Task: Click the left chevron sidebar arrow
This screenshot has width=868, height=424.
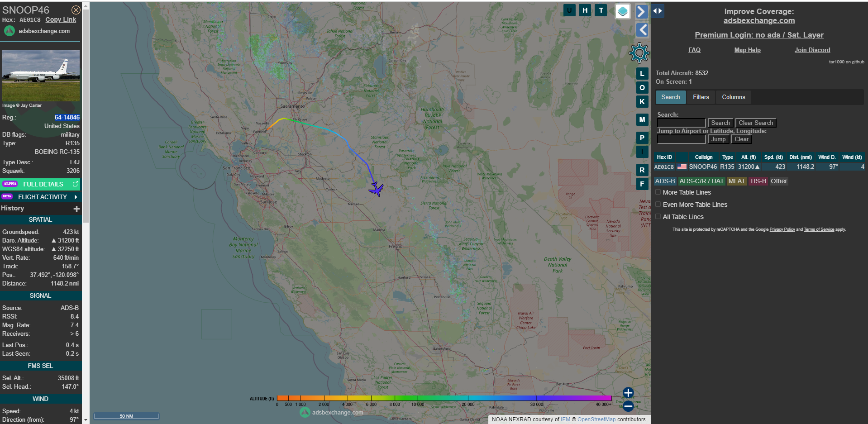Action: point(642,30)
